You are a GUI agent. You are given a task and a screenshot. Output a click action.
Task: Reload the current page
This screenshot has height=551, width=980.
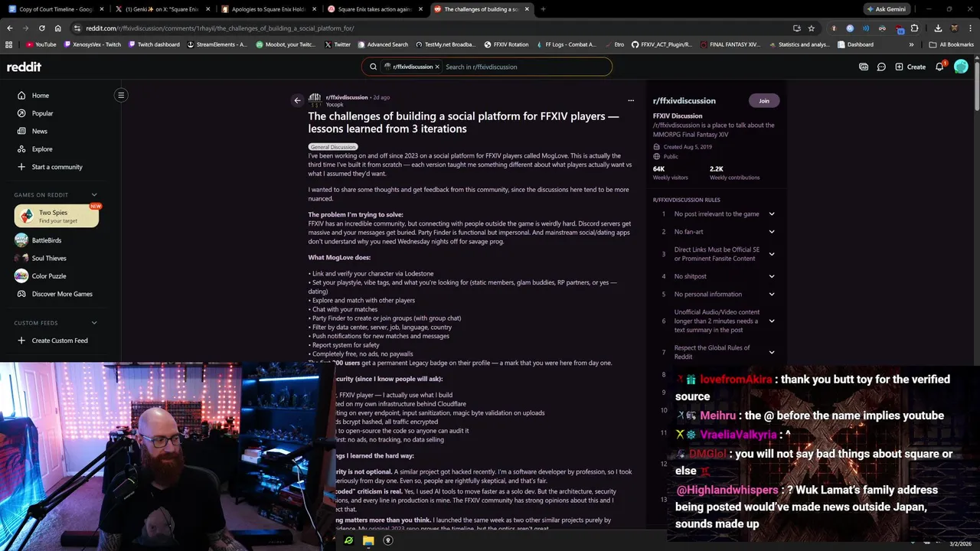tap(41, 28)
